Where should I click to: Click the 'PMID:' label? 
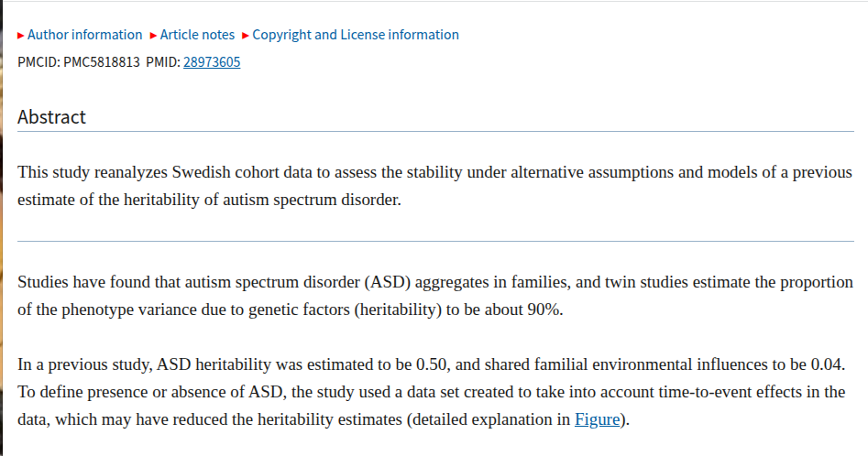[163, 62]
